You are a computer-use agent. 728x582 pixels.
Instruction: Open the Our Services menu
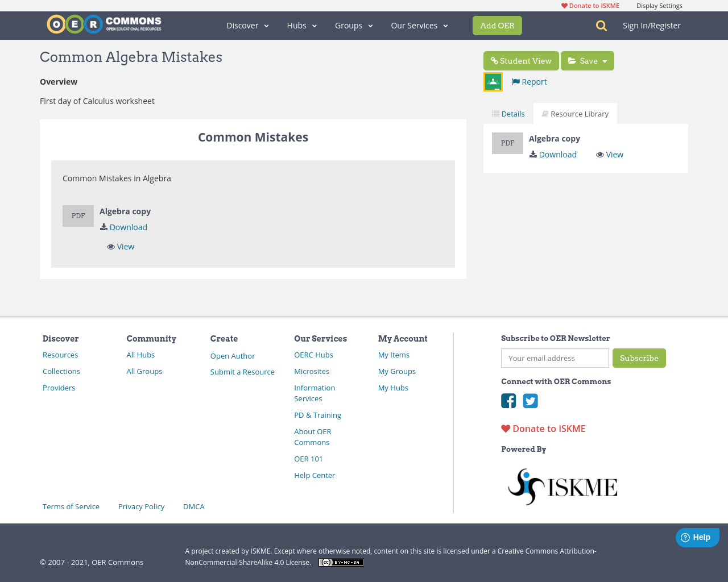pyautogui.click(x=419, y=26)
